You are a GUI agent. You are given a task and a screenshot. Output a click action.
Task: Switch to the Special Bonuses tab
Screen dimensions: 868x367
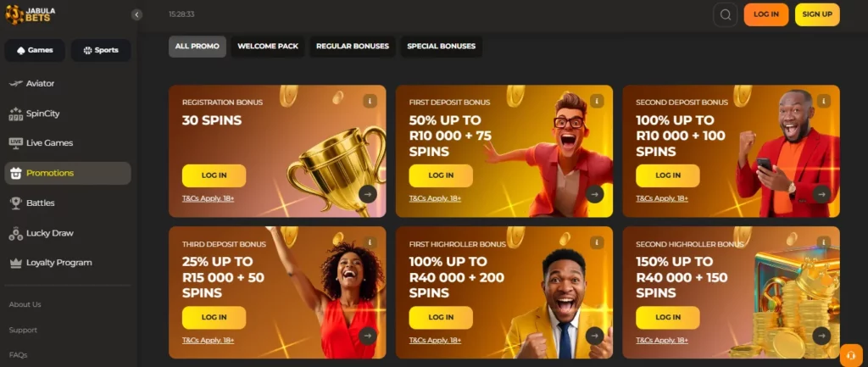(441, 47)
